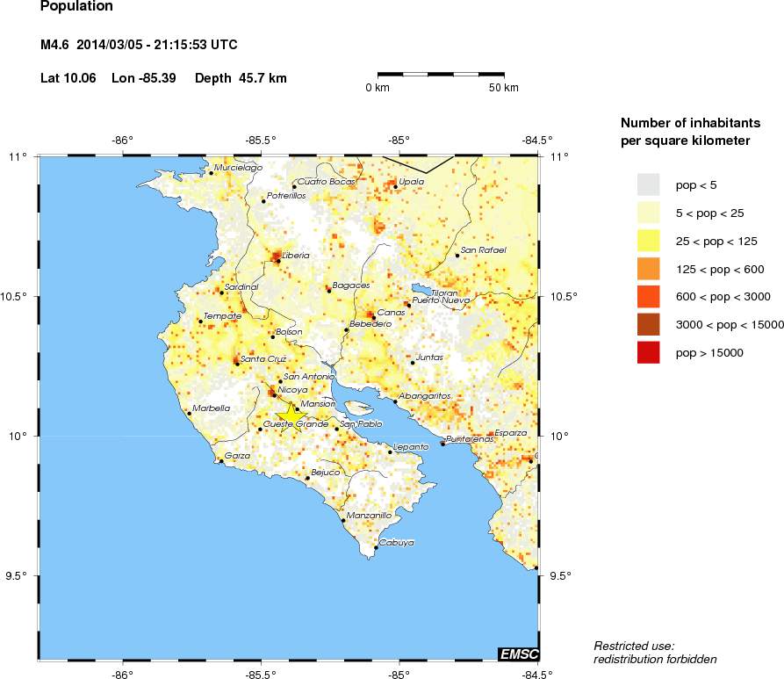Click the Santa Cruz city label

coord(263,358)
